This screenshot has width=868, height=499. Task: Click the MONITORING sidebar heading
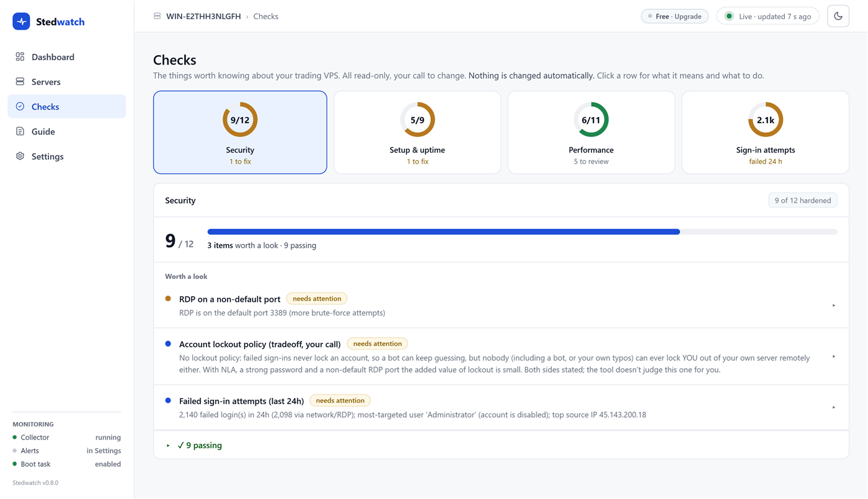click(x=33, y=424)
